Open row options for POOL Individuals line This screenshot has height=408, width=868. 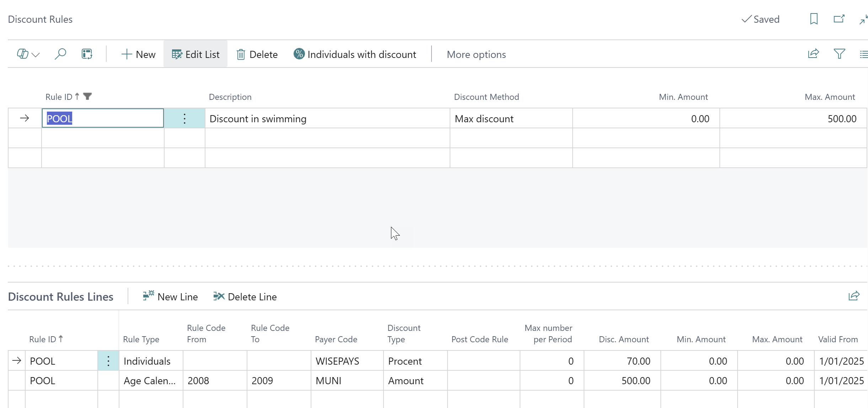pyautogui.click(x=108, y=361)
